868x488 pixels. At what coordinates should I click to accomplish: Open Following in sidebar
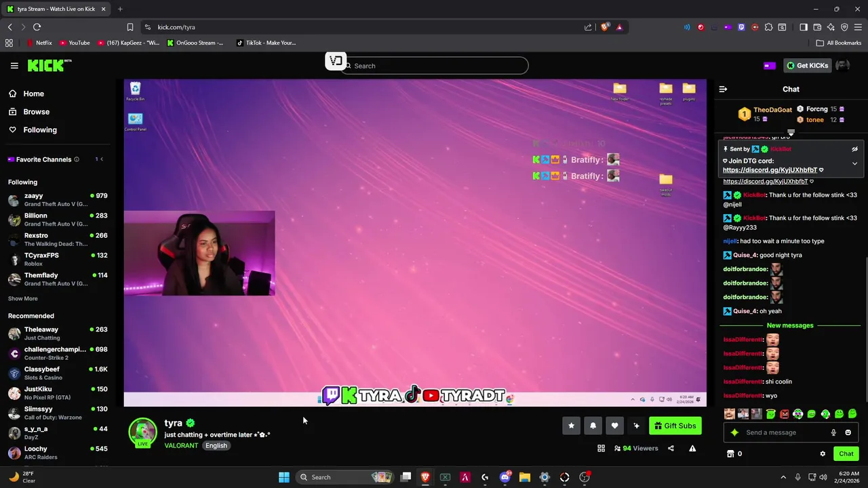click(x=39, y=130)
